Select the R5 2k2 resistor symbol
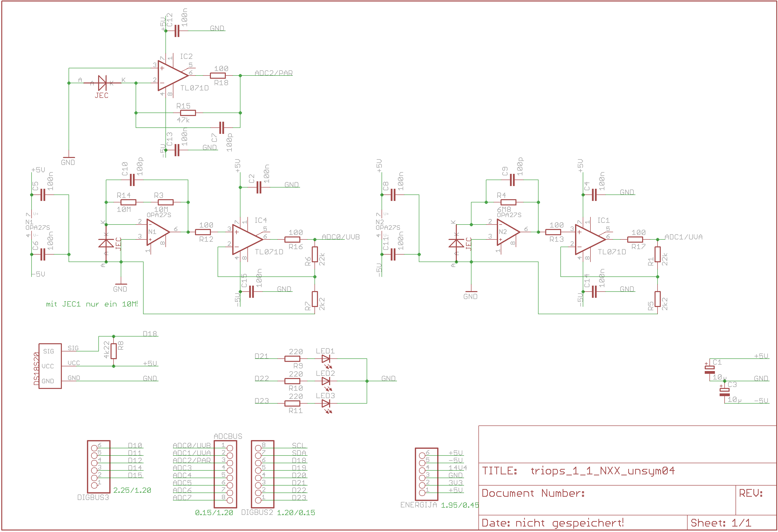This screenshot has width=778, height=532. pyautogui.click(x=658, y=299)
